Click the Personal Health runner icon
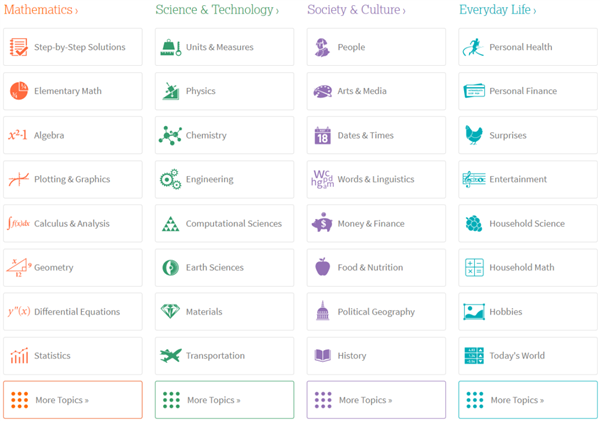The width and height of the screenshot is (600, 421). pyautogui.click(x=474, y=47)
